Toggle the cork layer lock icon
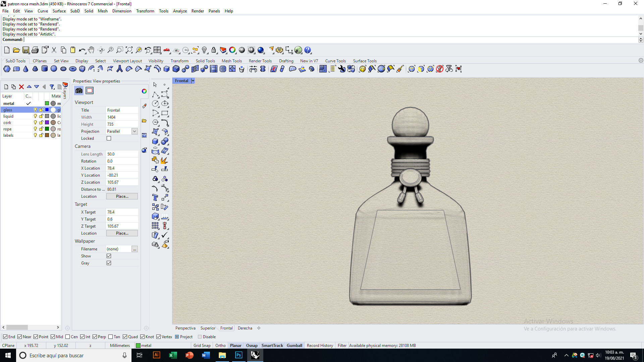The image size is (644, 362). pos(41,123)
